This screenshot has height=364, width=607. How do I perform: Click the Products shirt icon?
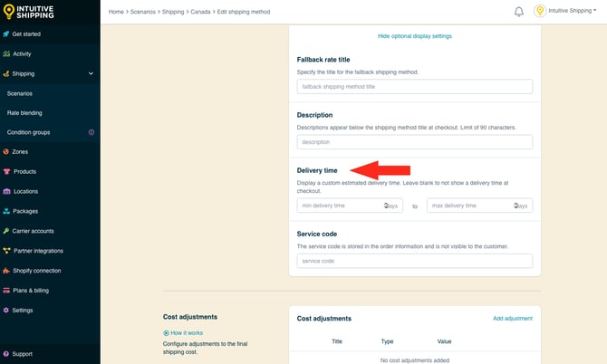6,171
